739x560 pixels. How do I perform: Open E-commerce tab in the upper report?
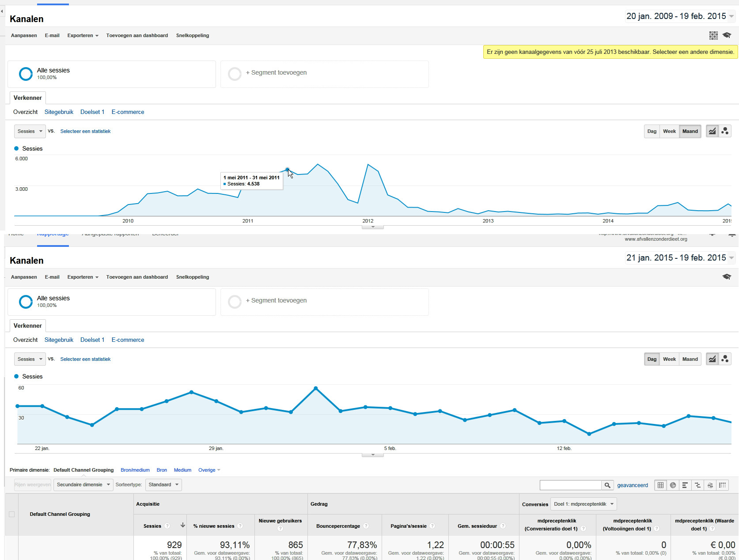pyautogui.click(x=128, y=112)
